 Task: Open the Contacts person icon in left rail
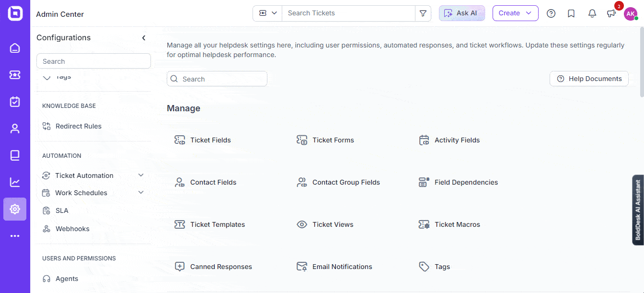[x=15, y=129]
